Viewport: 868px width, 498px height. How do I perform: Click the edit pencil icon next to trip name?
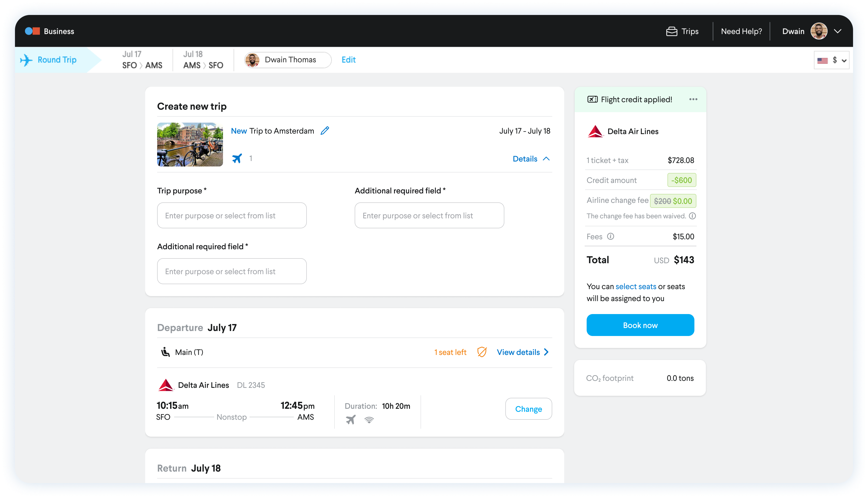tap(325, 130)
